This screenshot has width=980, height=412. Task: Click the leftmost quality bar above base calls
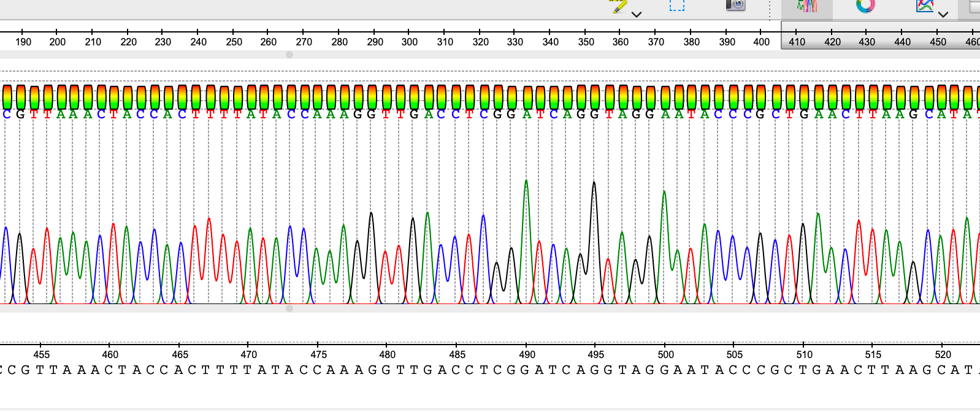point(7,97)
